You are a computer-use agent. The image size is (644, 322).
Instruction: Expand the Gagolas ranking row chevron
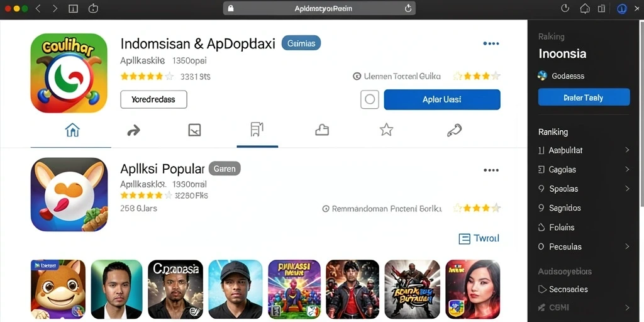[x=627, y=169]
